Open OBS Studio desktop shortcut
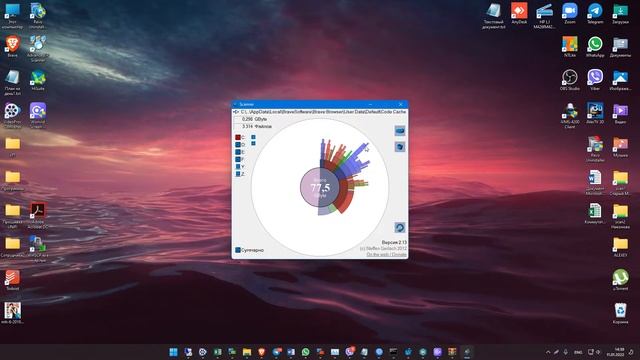The height and width of the screenshot is (360, 640). 570,80
